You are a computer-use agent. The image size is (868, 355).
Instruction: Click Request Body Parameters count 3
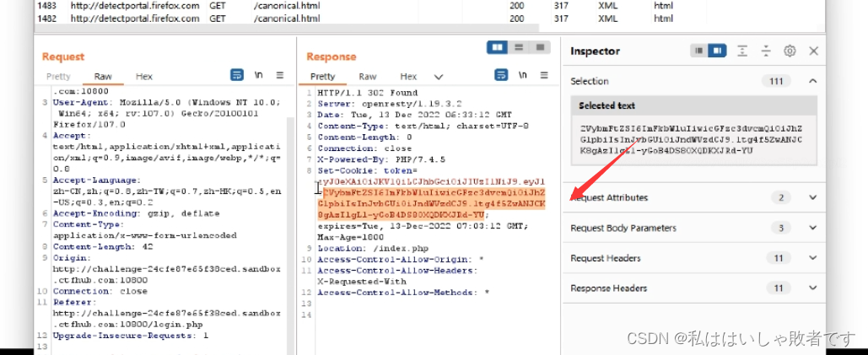[781, 228]
